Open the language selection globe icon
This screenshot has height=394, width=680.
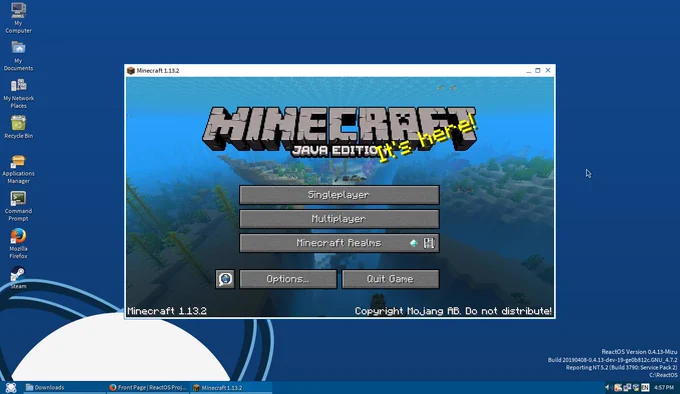[x=225, y=279]
